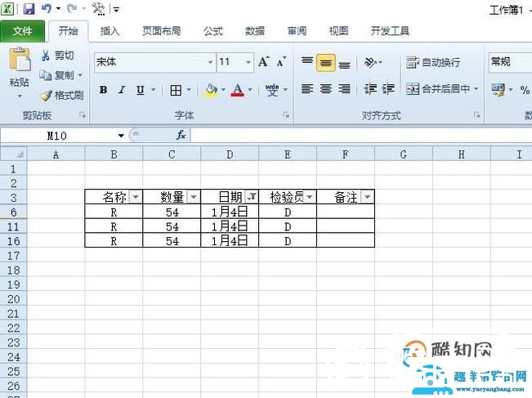
Task: Switch to the 数据 Data tab
Action: (x=255, y=31)
